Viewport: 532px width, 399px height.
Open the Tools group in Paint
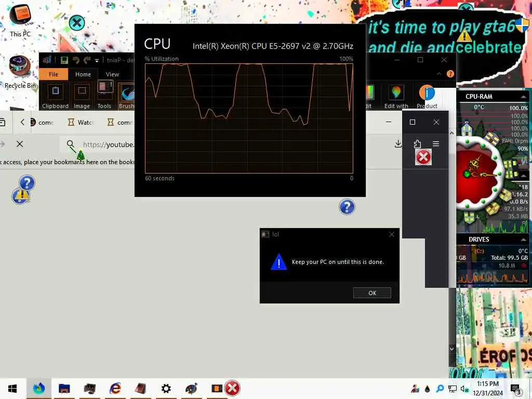point(104,96)
